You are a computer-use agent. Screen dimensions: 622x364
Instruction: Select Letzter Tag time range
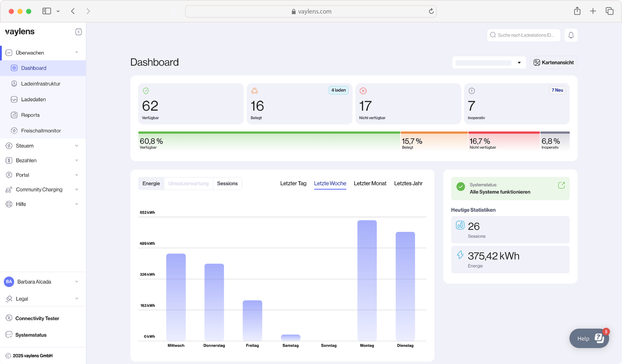[293, 183]
